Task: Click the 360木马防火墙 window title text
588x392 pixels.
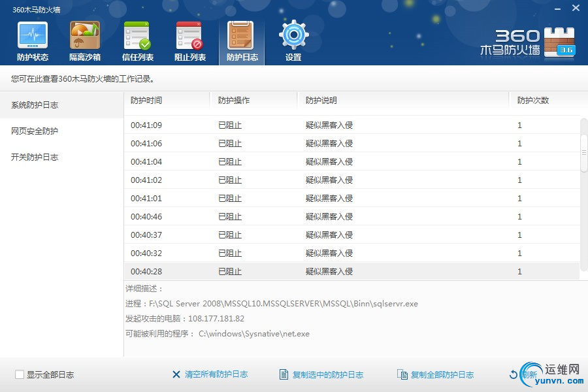Action: 37,10
